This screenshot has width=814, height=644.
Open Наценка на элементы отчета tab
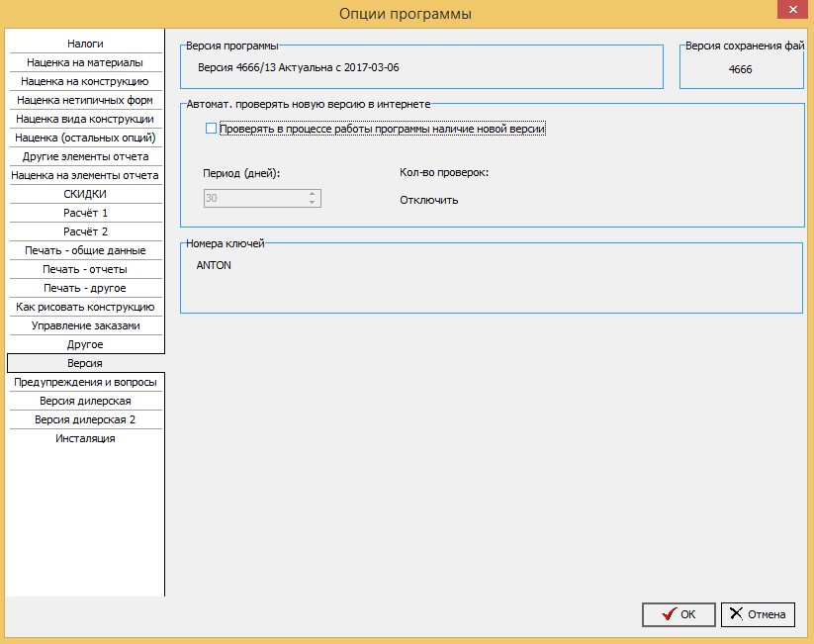85,175
